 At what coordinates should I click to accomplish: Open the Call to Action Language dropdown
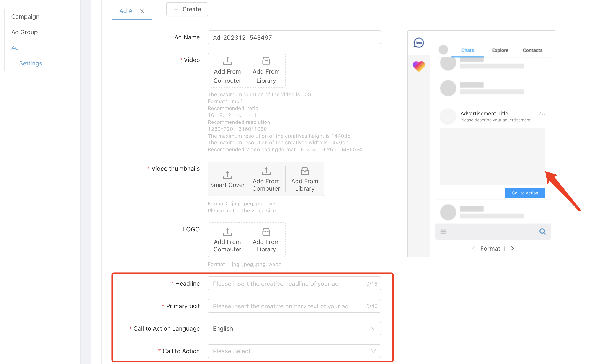[294, 328]
